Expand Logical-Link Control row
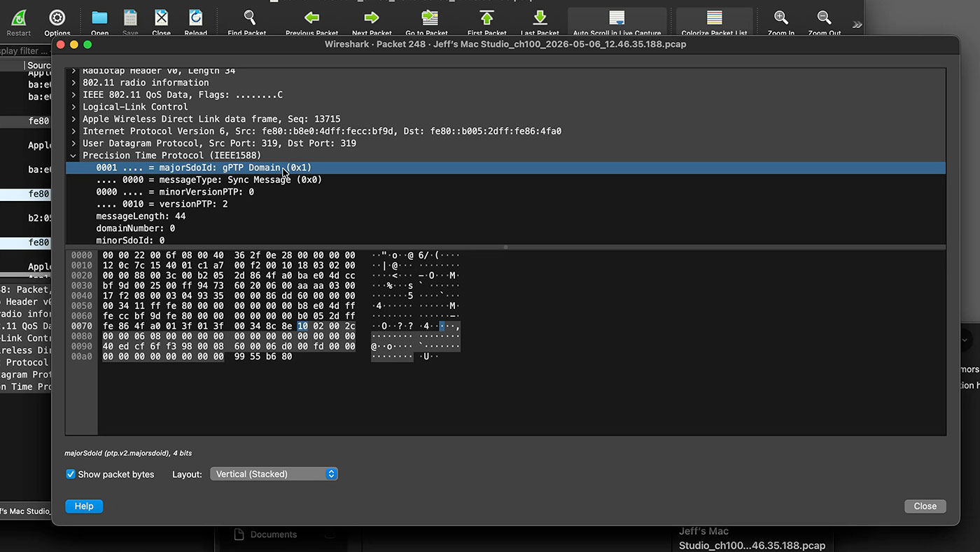This screenshot has width=980, height=552. (73, 106)
